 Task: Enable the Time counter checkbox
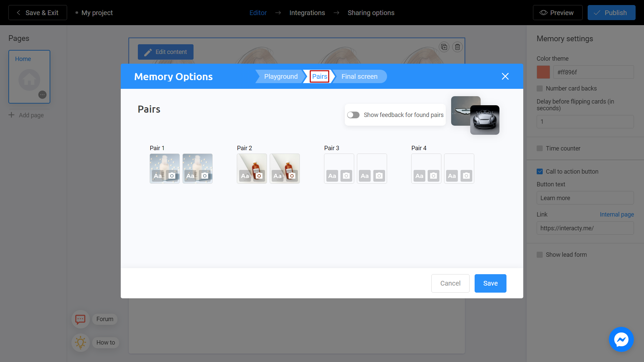click(540, 148)
